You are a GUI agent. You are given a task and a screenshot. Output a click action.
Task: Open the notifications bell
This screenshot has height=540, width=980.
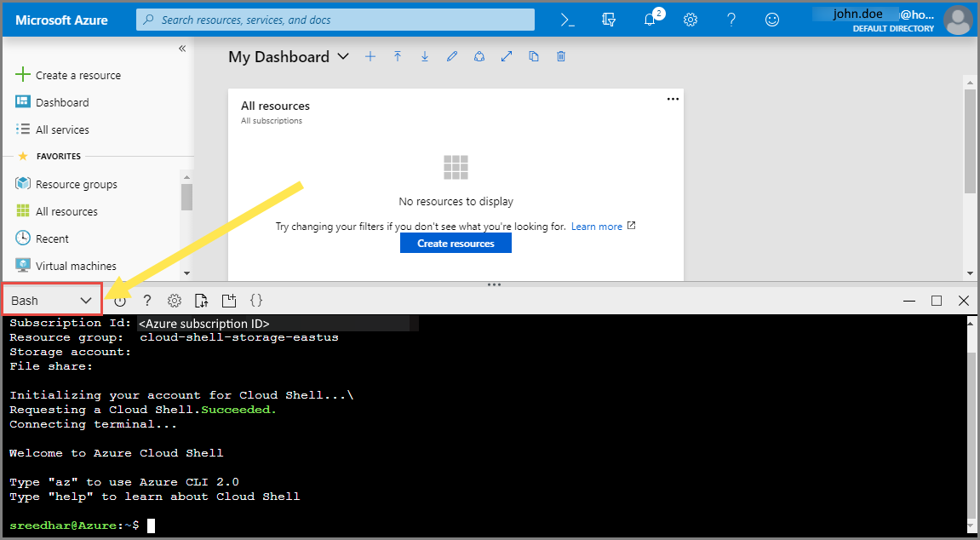coord(650,20)
